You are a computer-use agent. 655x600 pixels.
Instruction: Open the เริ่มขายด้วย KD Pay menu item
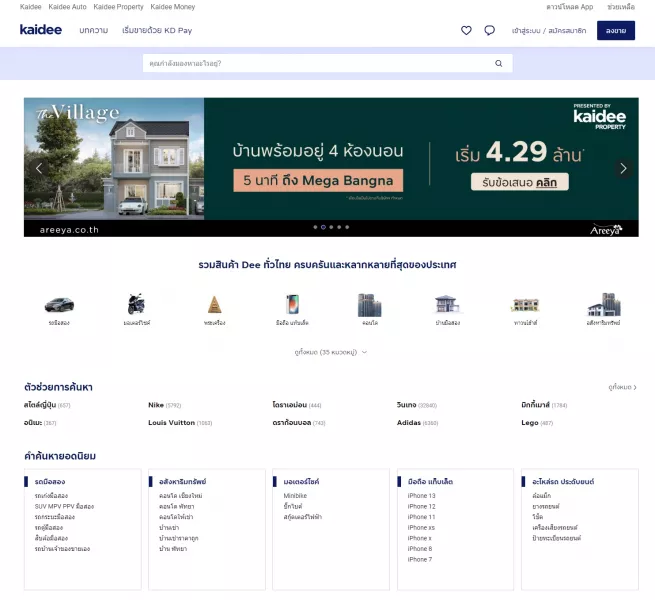pos(157,31)
